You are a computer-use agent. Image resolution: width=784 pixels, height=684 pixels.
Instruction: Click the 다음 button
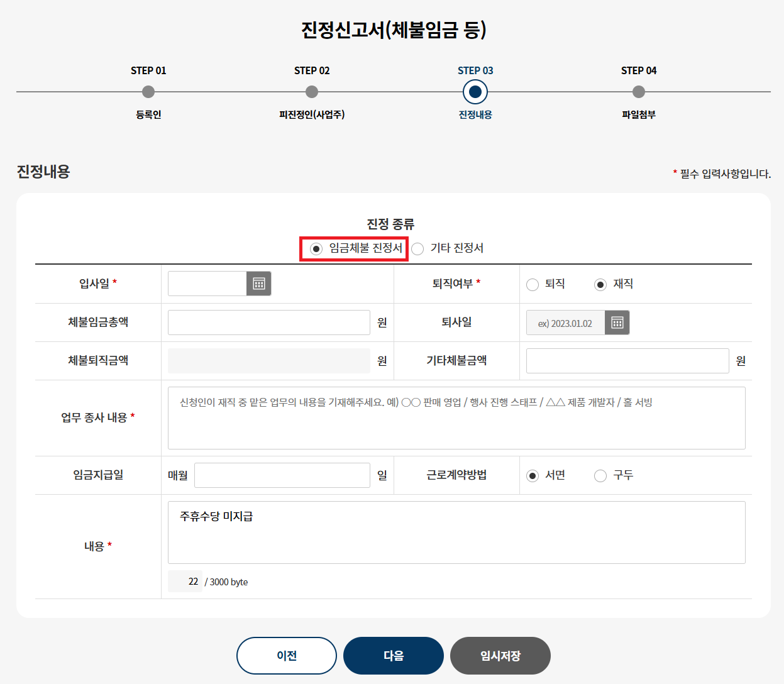pos(393,655)
